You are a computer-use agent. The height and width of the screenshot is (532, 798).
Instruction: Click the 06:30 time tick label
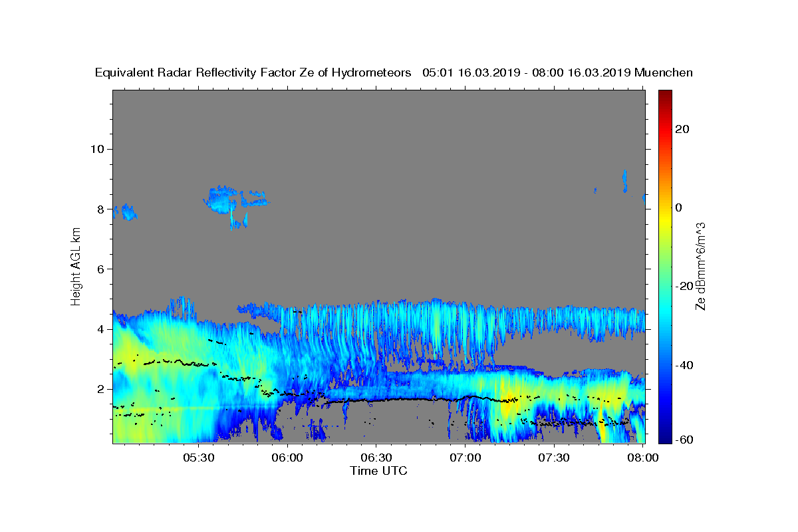pos(376,458)
